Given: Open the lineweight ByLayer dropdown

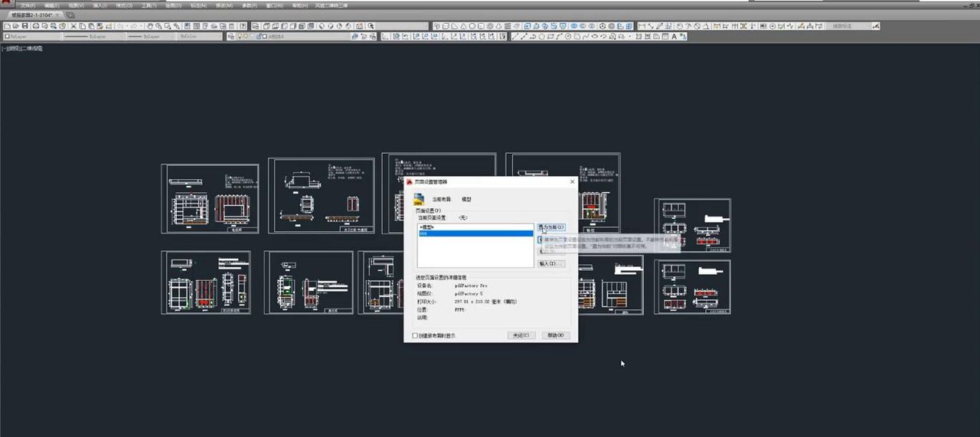Looking at the screenshot, I should (x=150, y=36).
